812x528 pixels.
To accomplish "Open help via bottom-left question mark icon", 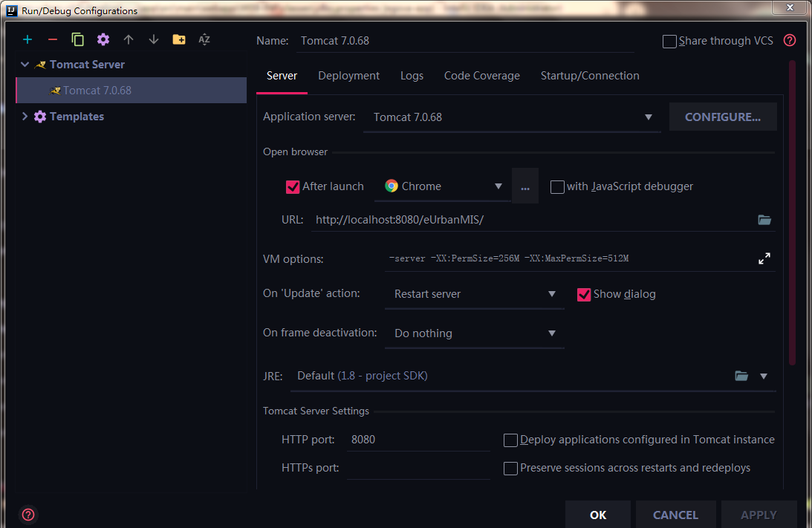I will 28,515.
